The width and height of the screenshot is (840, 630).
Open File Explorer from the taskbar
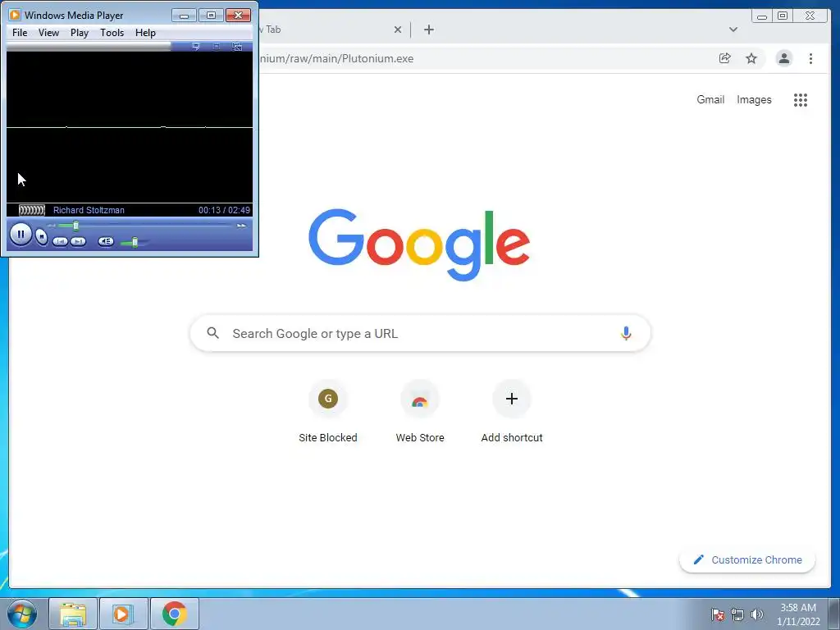point(73,614)
